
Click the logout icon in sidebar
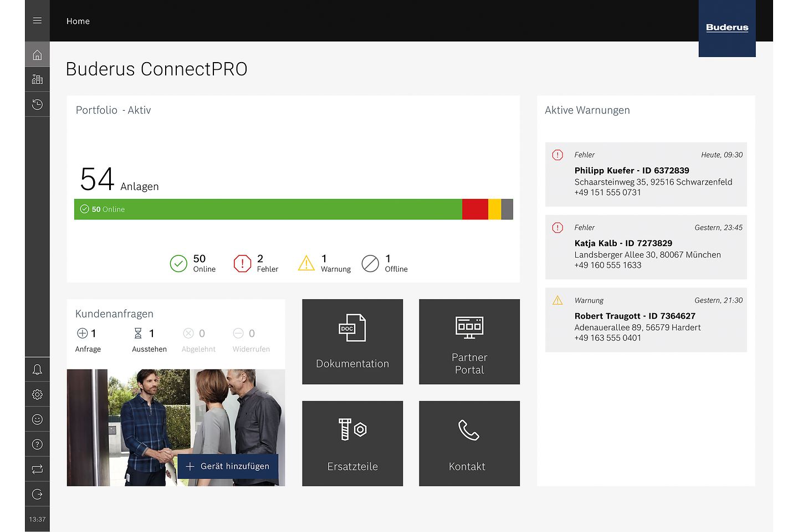(37, 494)
